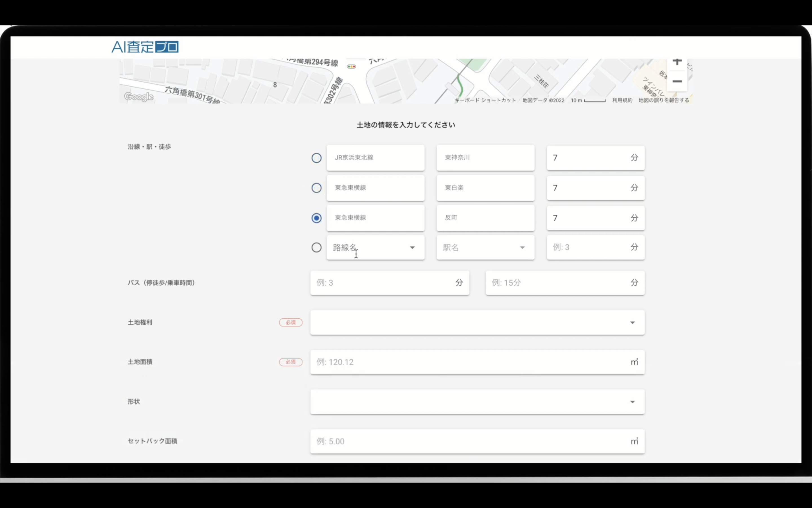This screenshot has width=812, height=508.
Task: Select the JR京浜東北線 radio button
Action: coord(316,158)
